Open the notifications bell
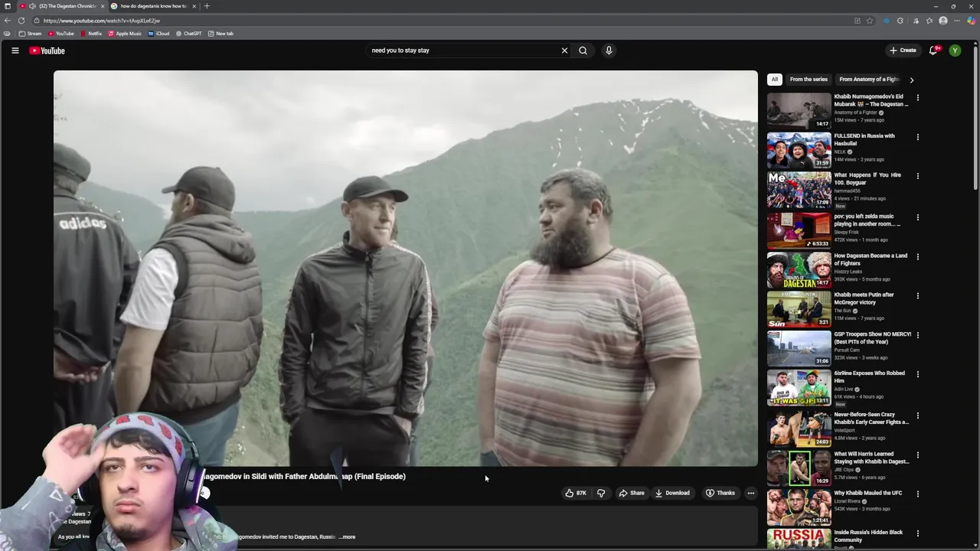 [933, 51]
